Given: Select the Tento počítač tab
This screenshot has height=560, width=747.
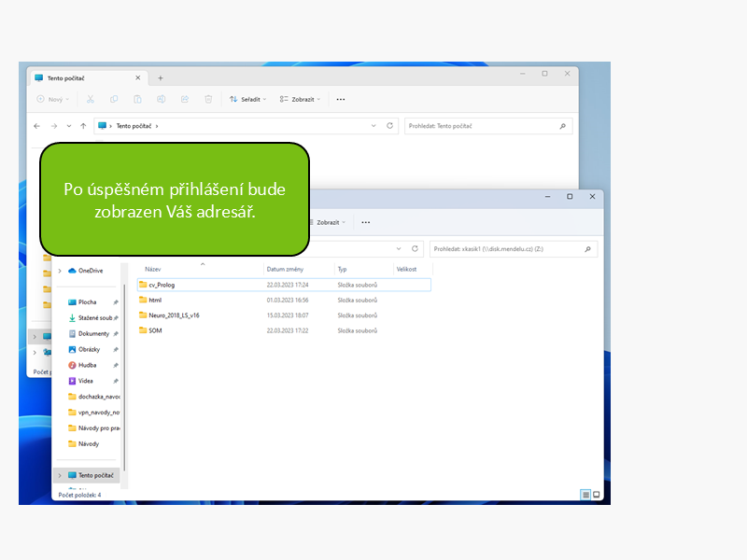Looking at the screenshot, I should click(x=80, y=78).
